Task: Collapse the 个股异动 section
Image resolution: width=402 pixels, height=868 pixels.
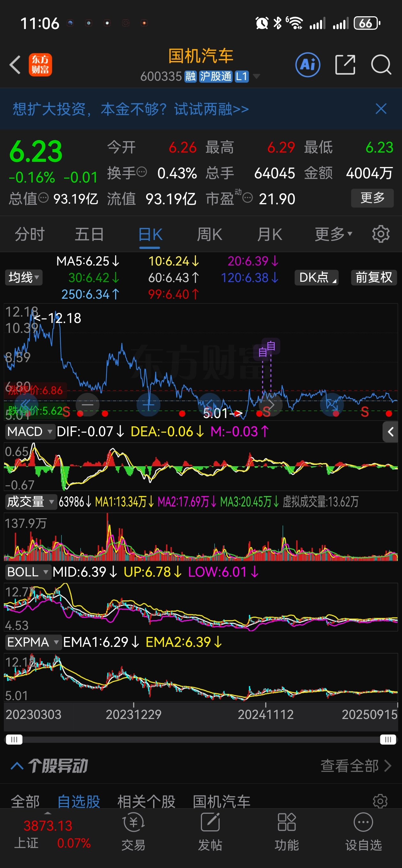Action: 17,766
